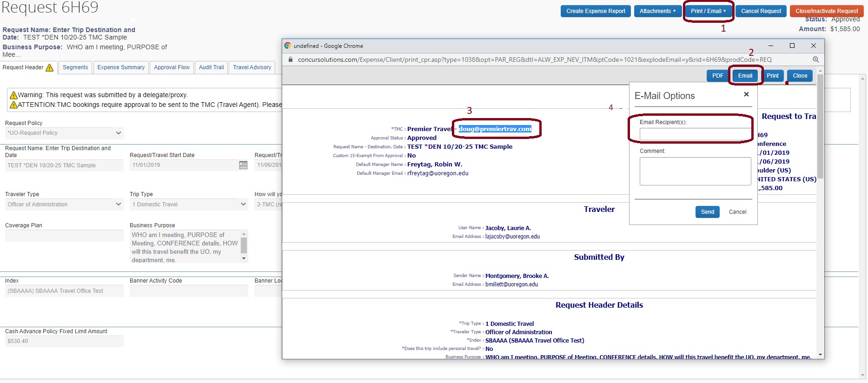868x383 pixels.
Task: Expand the Attachments menu
Action: pos(657,11)
